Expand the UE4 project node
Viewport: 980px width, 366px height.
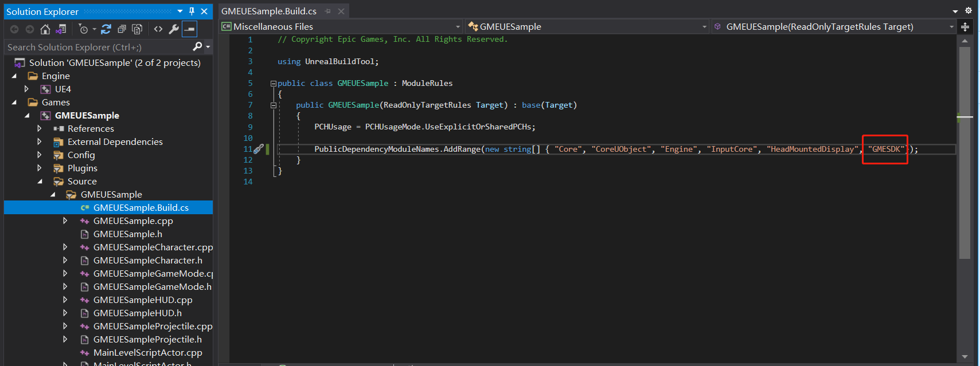26,89
